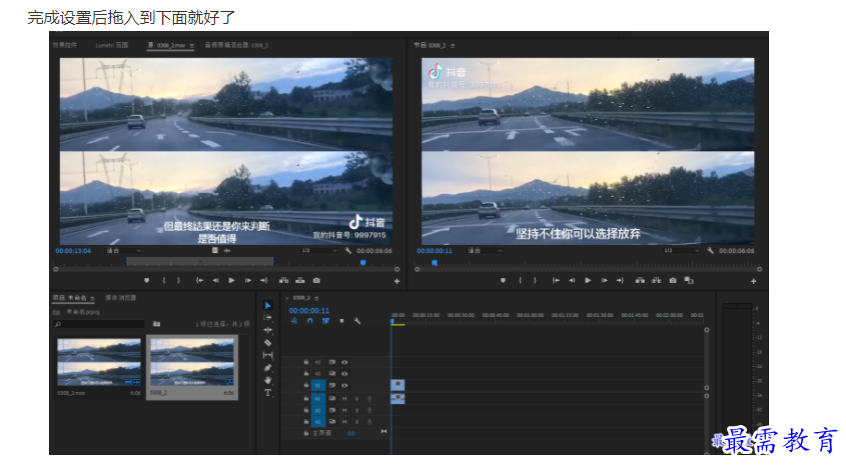Click Extract button in Program monitor
This screenshot has height=472, width=846.
pos(656,281)
